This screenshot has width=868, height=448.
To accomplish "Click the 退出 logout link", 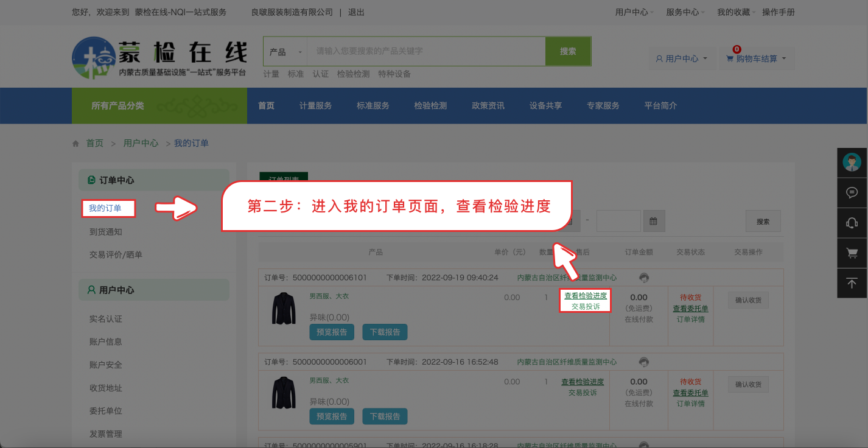I will point(356,12).
